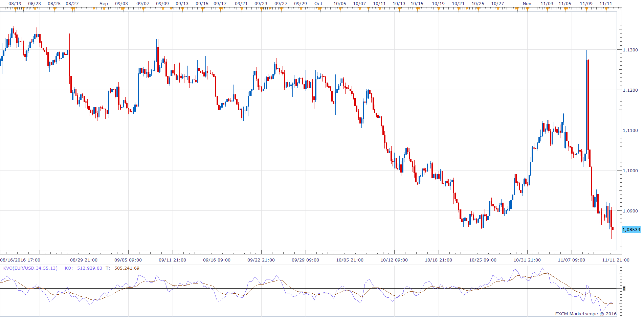This screenshot has height=317, width=644.
Task: Click the KO: -512.929,83 value
Action: pyautogui.click(x=83, y=268)
